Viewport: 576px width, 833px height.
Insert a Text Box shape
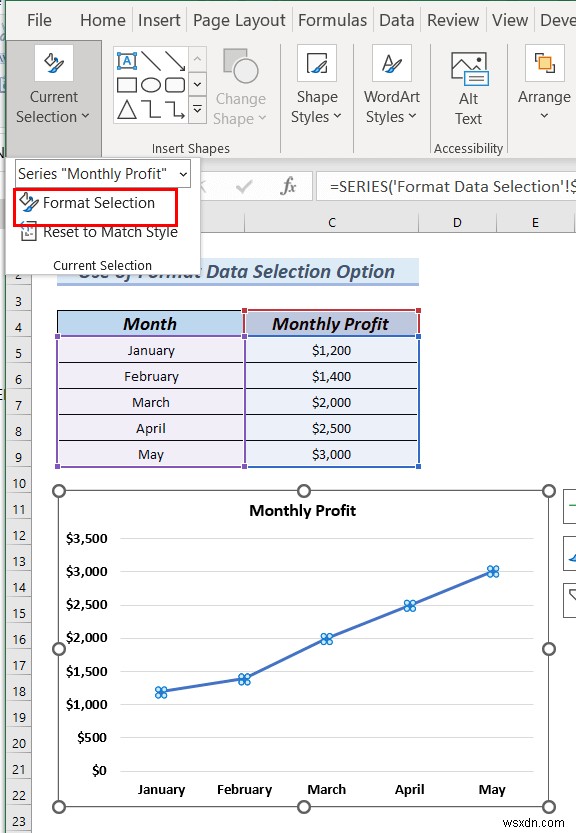126,61
